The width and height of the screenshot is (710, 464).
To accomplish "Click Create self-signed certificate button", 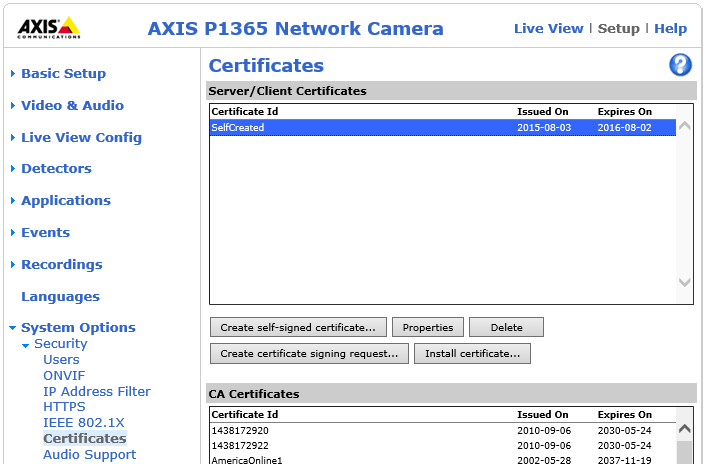I will [x=298, y=327].
